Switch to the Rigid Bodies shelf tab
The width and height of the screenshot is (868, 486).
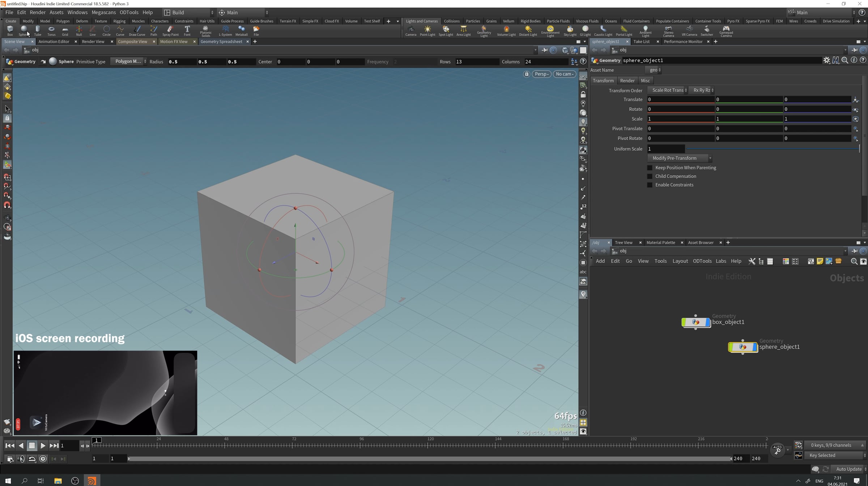(531, 21)
